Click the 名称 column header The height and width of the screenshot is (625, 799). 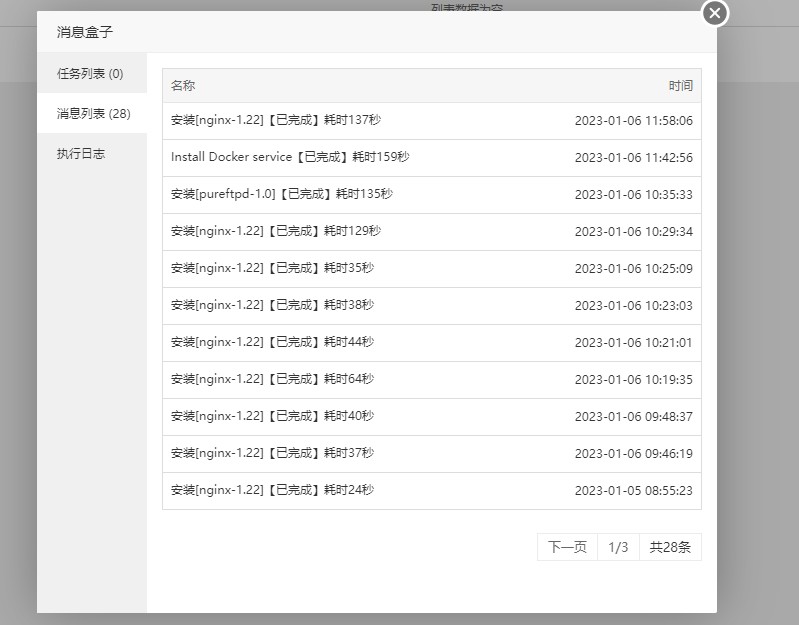[183, 86]
